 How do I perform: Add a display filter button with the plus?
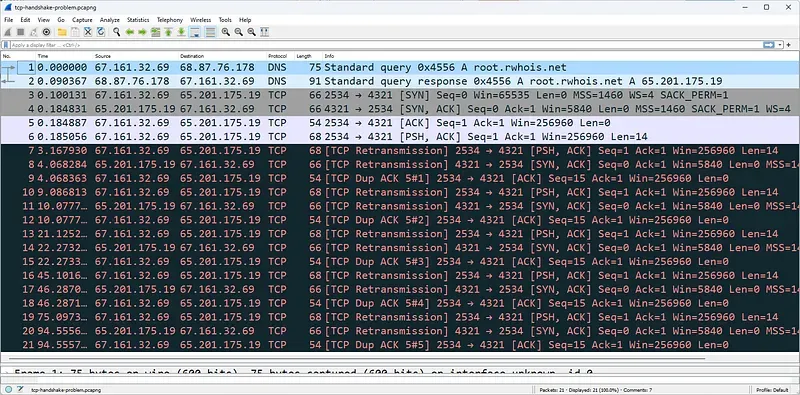coord(789,45)
